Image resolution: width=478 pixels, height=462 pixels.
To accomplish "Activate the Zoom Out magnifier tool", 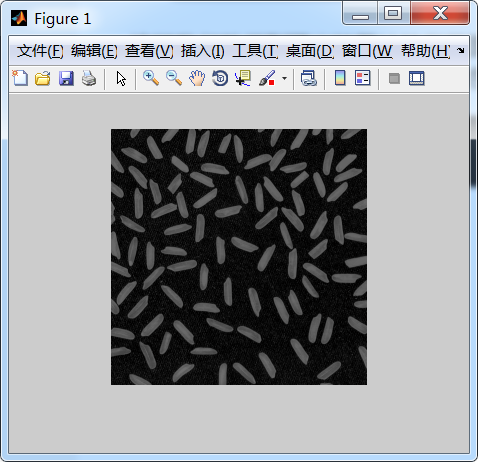I will [x=174, y=79].
